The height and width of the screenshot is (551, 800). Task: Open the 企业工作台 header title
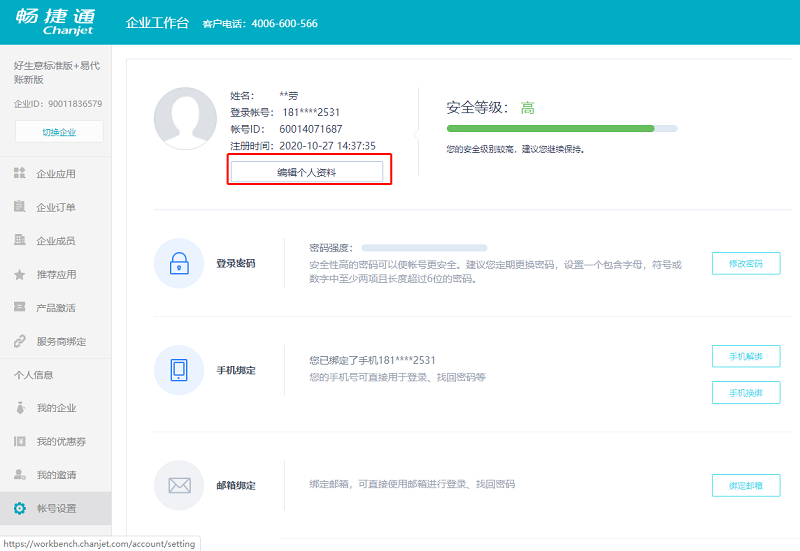[157, 23]
